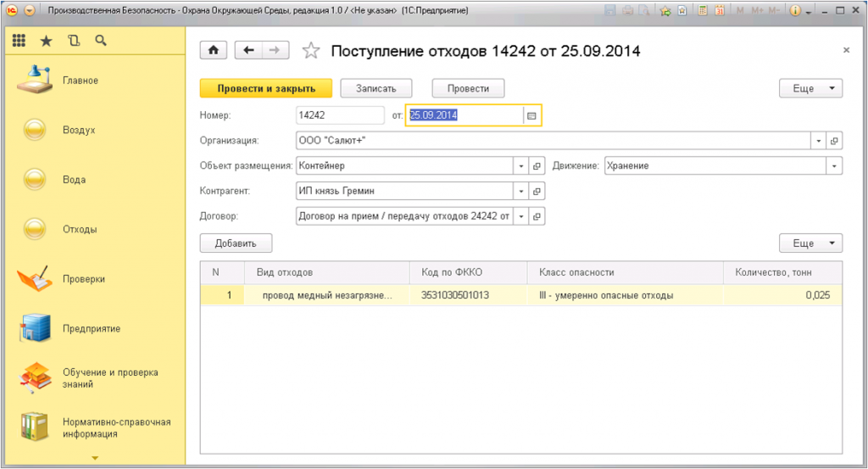Add document to favorites with outline star

coord(311,51)
